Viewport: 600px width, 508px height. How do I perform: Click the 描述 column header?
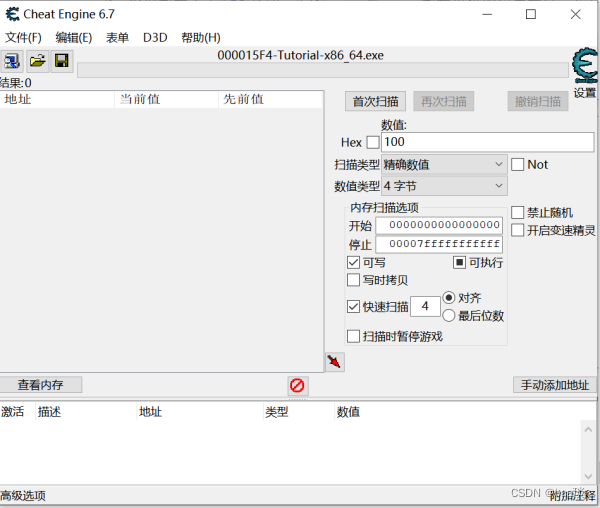86,412
